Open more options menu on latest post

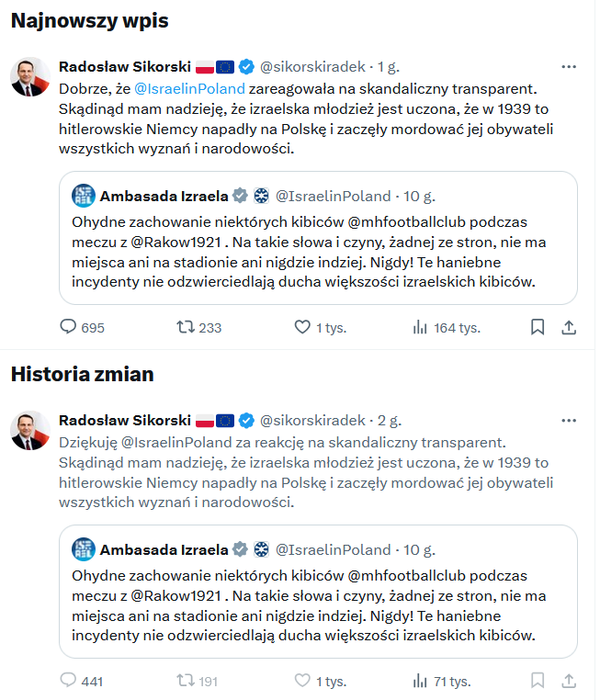[569, 66]
